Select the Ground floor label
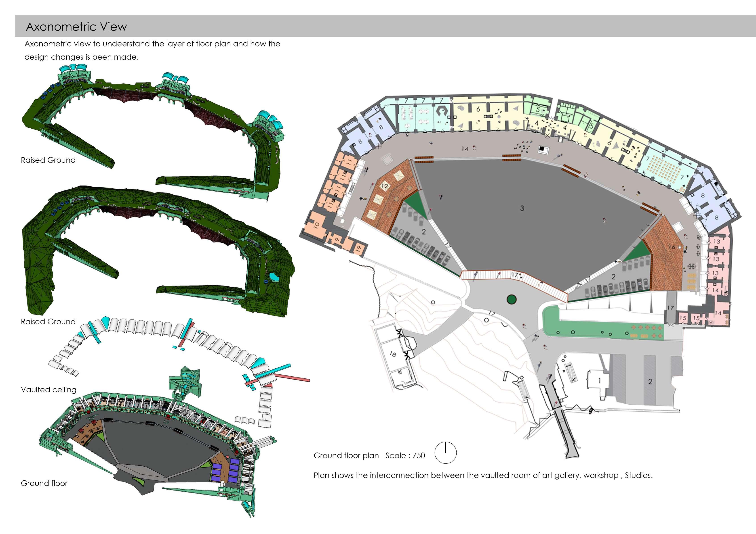The height and width of the screenshot is (534, 756). [x=44, y=483]
